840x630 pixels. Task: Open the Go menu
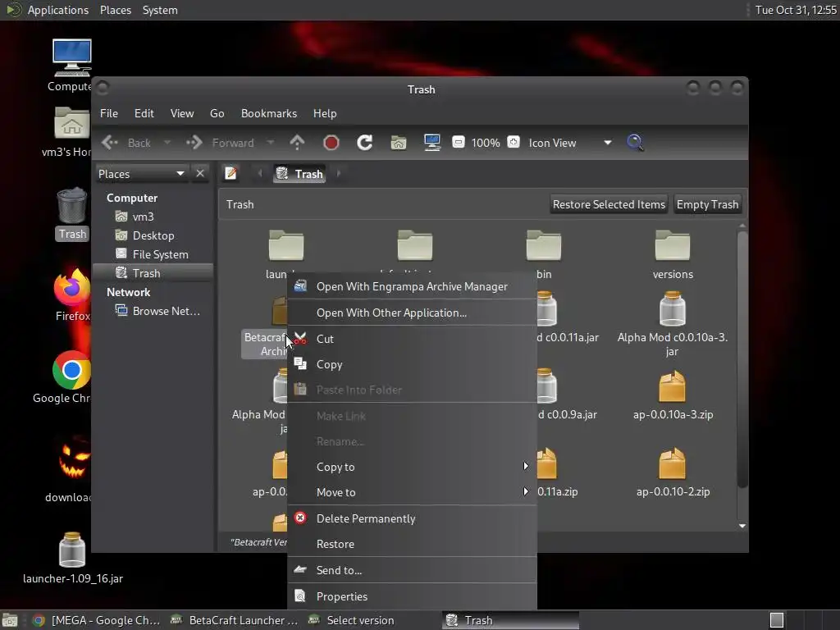pyautogui.click(x=217, y=113)
